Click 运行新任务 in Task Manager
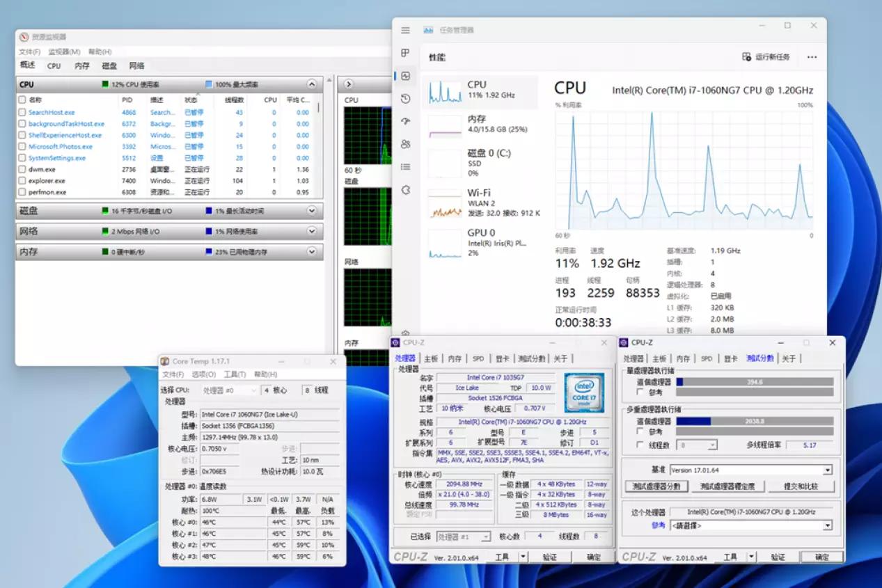The image size is (882, 588). pos(766,57)
